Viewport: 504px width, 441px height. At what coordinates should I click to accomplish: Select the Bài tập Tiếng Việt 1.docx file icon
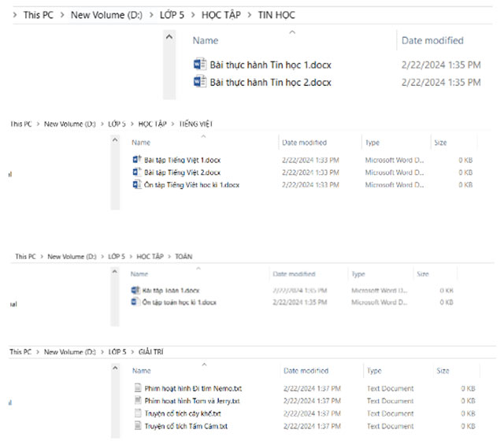click(136, 160)
